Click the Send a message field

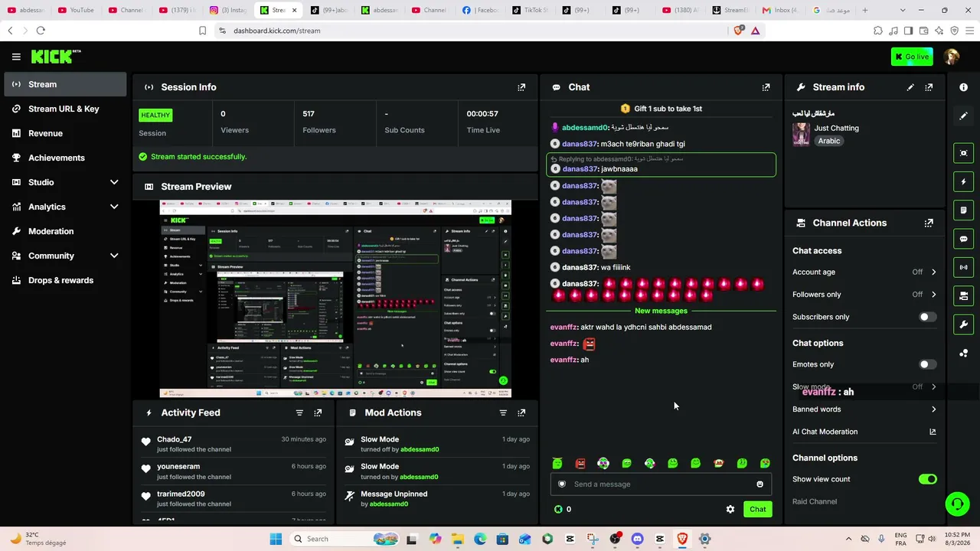click(x=661, y=484)
